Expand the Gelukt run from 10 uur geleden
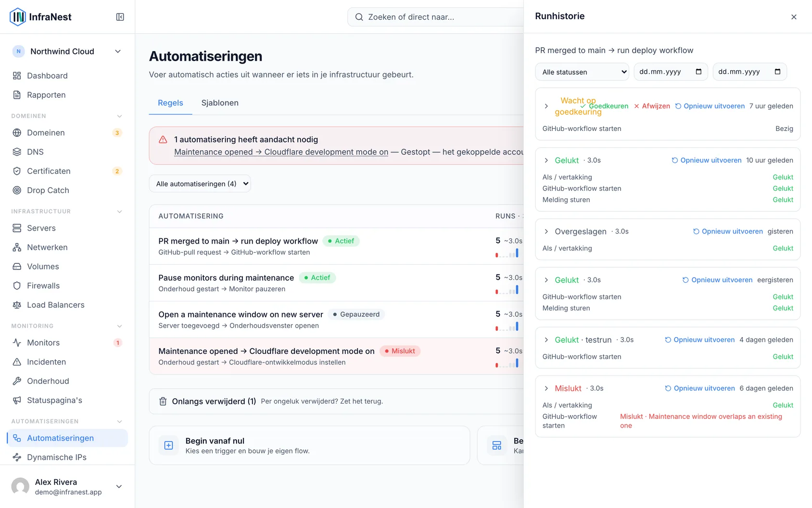The width and height of the screenshot is (812, 508). (546, 160)
